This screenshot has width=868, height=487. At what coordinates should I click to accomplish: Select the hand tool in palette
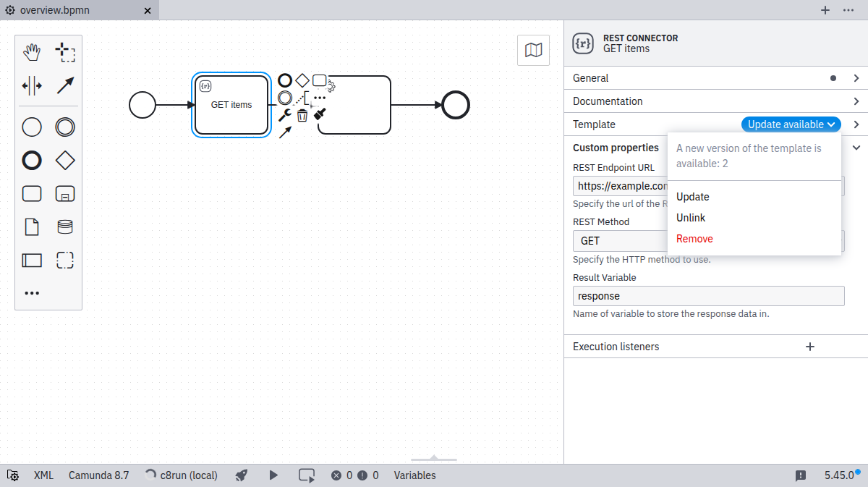pyautogui.click(x=32, y=52)
